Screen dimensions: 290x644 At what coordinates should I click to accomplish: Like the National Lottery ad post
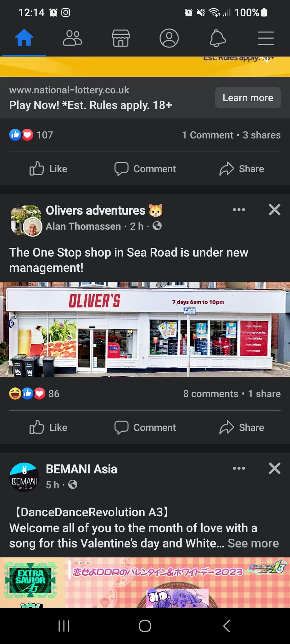[48, 169]
